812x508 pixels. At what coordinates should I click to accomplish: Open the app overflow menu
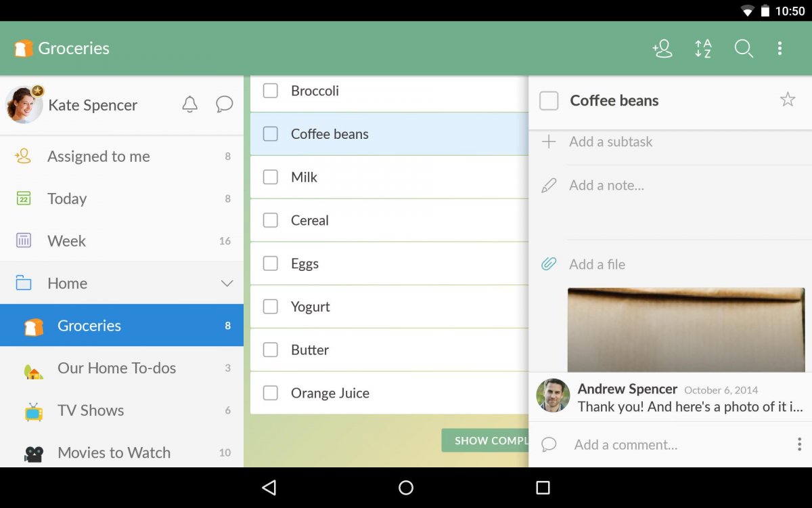[x=780, y=48]
